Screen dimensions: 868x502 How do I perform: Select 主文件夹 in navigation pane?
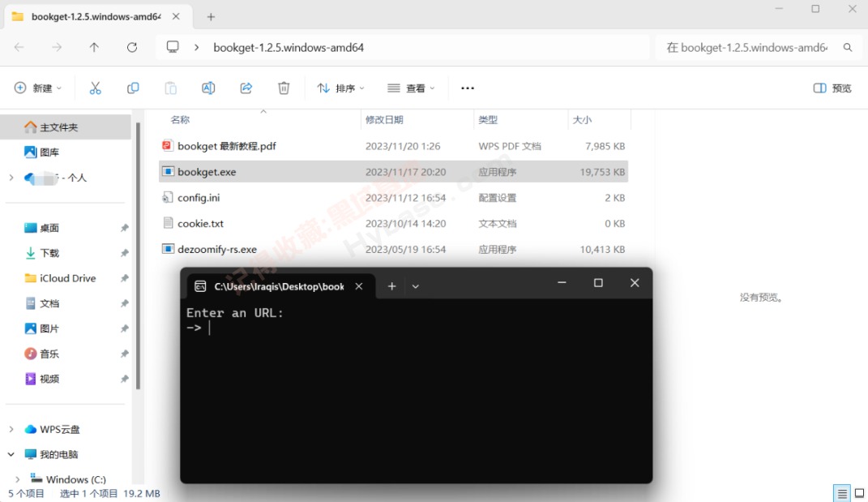pos(66,127)
